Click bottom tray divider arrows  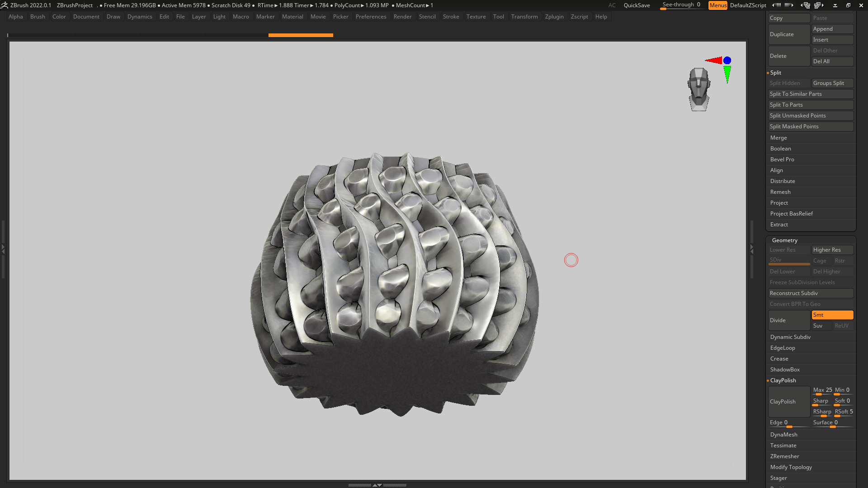(x=377, y=485)
